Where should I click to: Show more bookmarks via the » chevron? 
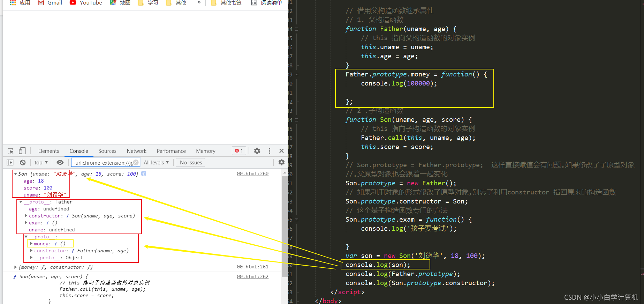pos(199,2)
